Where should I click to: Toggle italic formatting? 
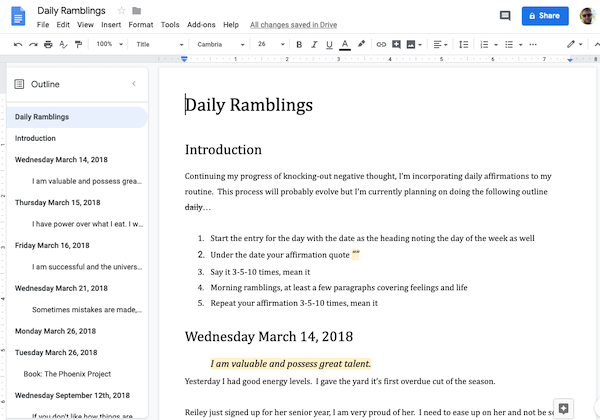pyautogui.click(x=314, y=44)
